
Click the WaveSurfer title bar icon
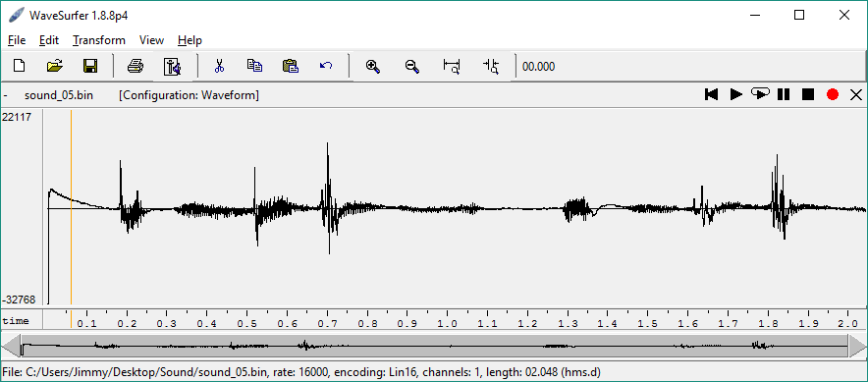pyautogui.click(x=17, y=15)
